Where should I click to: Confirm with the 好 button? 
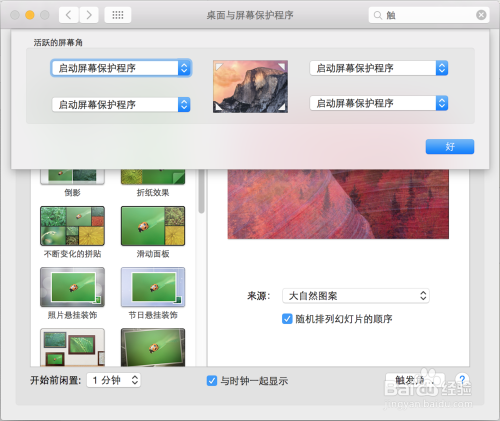450,147
